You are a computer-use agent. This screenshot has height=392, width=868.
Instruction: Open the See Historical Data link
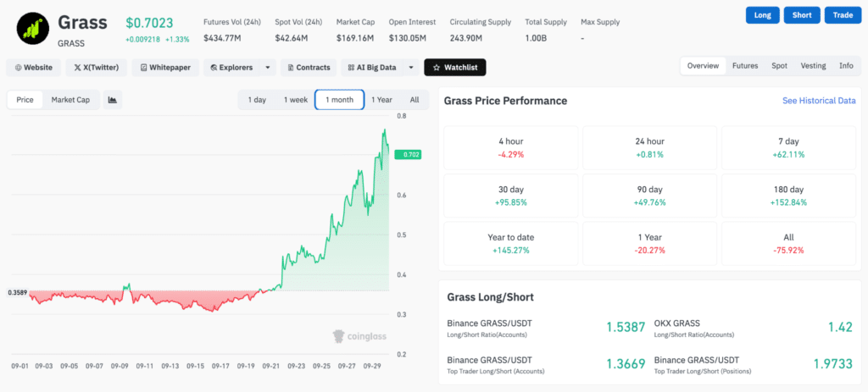click(819, 101)
